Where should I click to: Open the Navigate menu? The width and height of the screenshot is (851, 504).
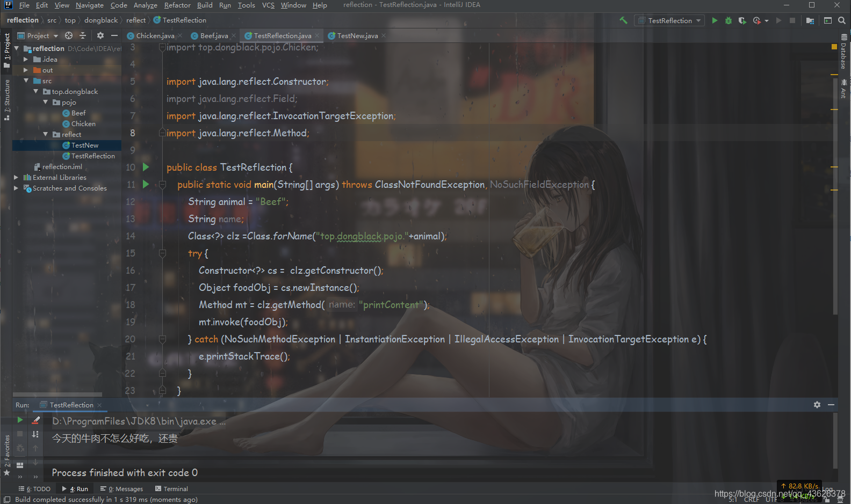pos(90,5)
